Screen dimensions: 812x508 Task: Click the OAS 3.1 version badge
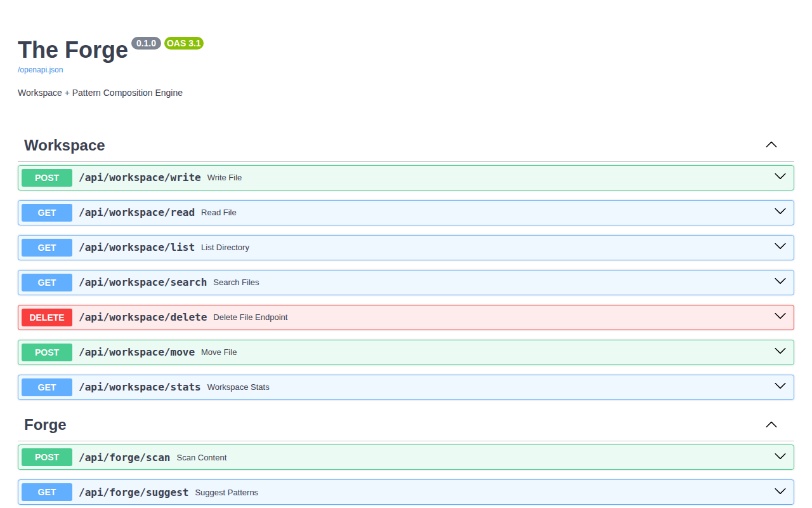[183, 43]
